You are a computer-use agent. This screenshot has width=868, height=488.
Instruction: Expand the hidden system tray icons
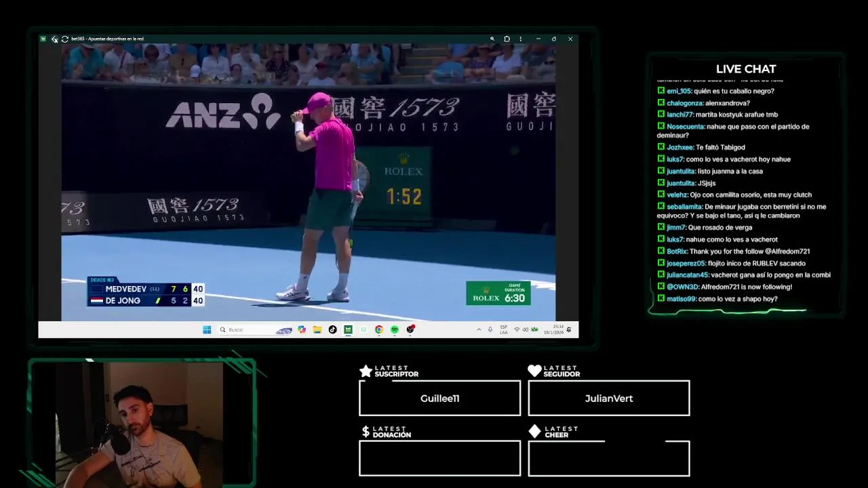click(479, 330)
